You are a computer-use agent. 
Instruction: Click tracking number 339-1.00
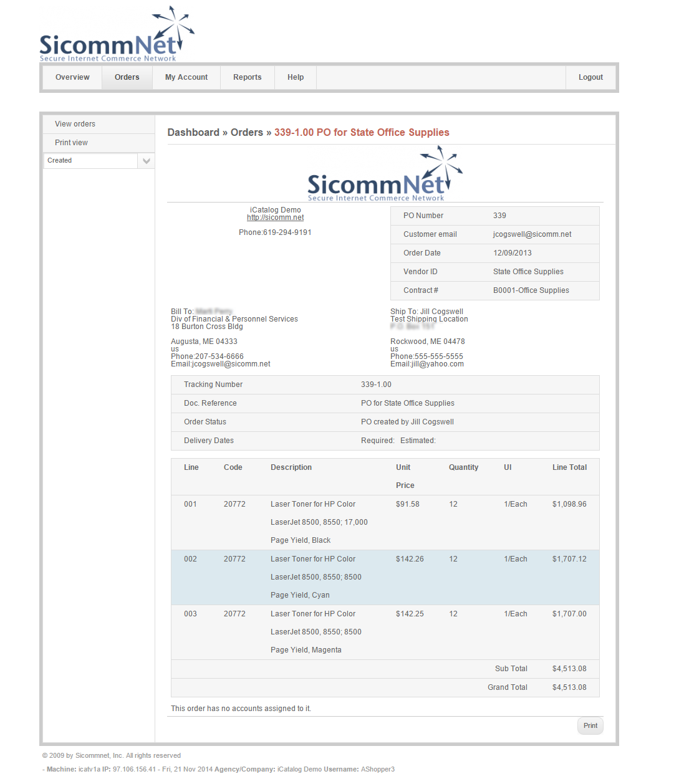tap(376, 385)
